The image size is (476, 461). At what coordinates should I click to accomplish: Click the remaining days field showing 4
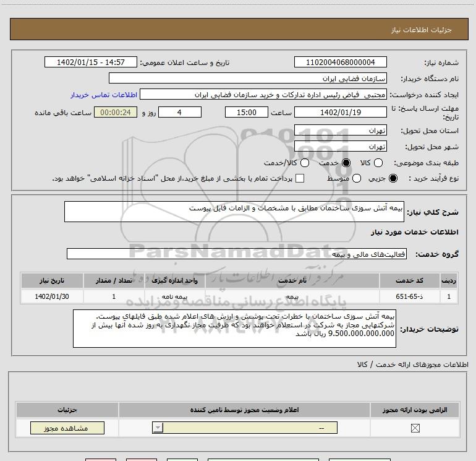[180, 112]
